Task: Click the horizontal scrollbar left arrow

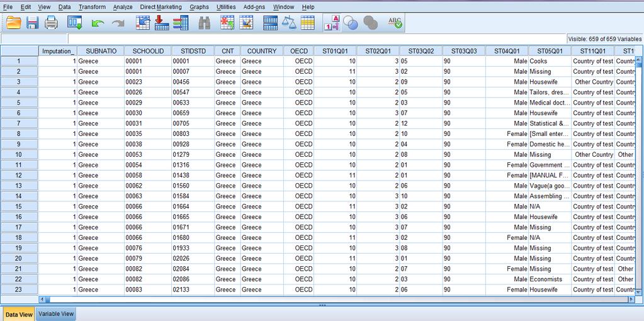Action: pos(43,299)
